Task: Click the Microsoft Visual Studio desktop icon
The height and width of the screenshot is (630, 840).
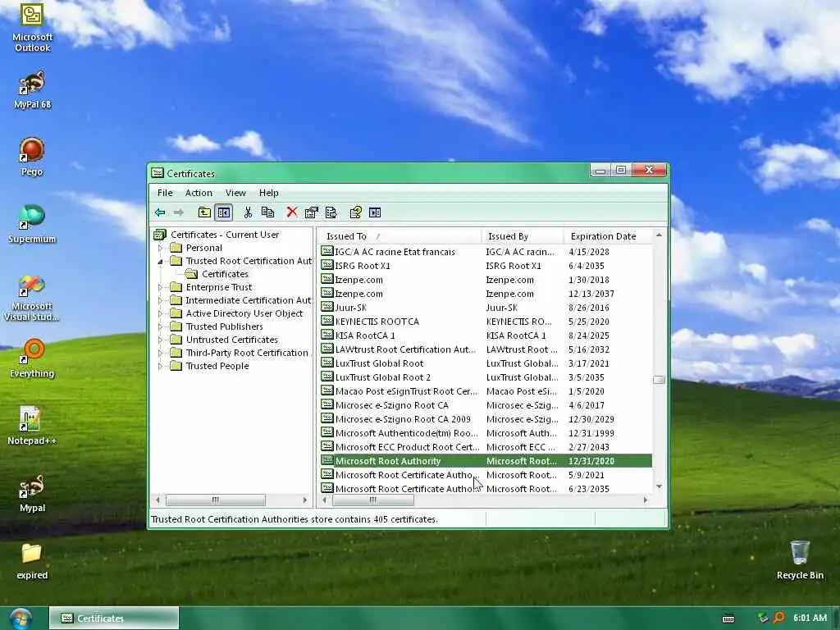Action: point(32,298)
